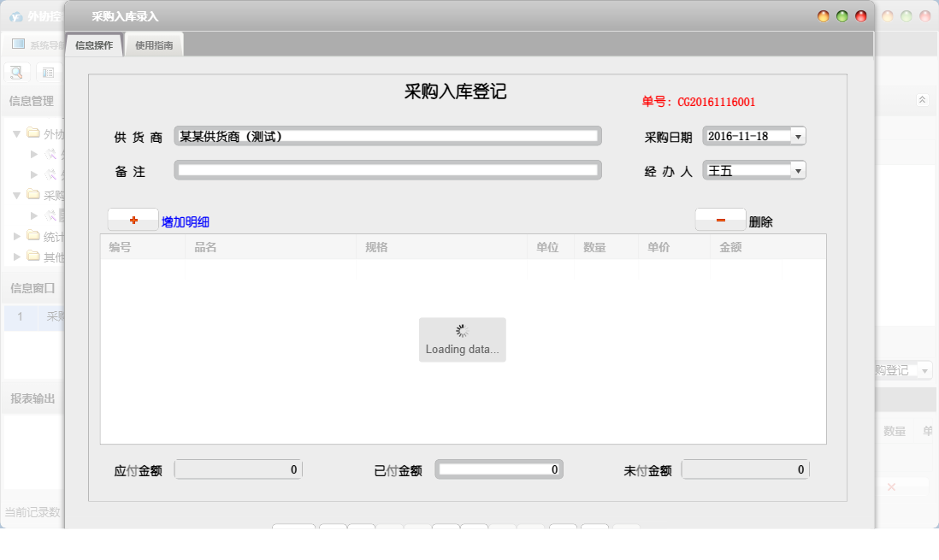Screen dimensions: 939x560
Task: Switch to the 信息操作 tab
Action: [x=94, y=44]
